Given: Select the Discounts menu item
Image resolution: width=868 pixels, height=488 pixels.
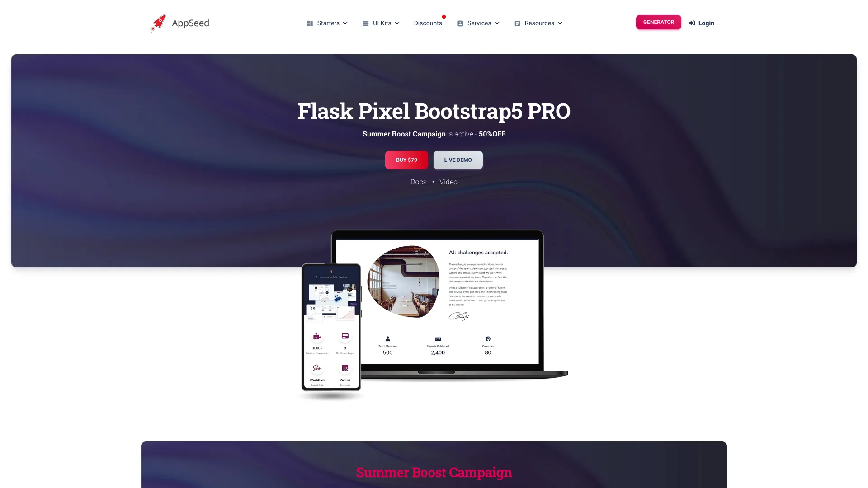Looking at the screenshot, I should point(428,23).
